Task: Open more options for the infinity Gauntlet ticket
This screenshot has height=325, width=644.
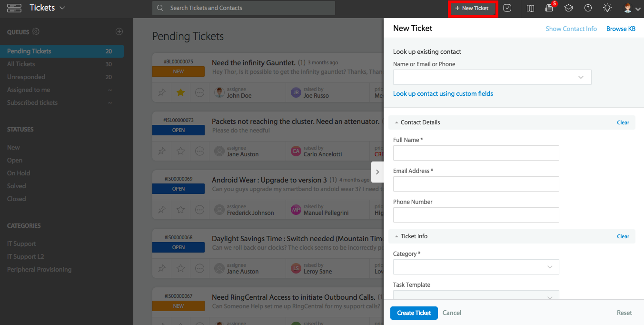Action: (200, 92)
